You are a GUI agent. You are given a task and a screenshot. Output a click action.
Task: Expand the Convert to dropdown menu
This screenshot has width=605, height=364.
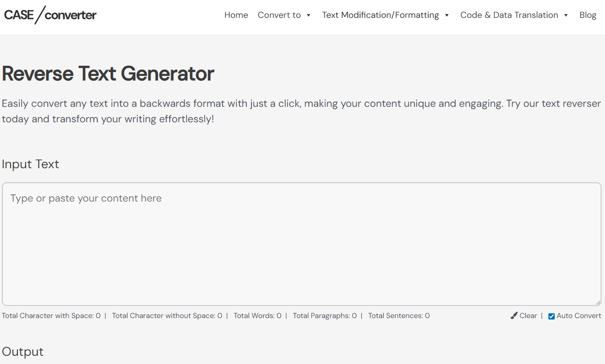pos(284,15)
